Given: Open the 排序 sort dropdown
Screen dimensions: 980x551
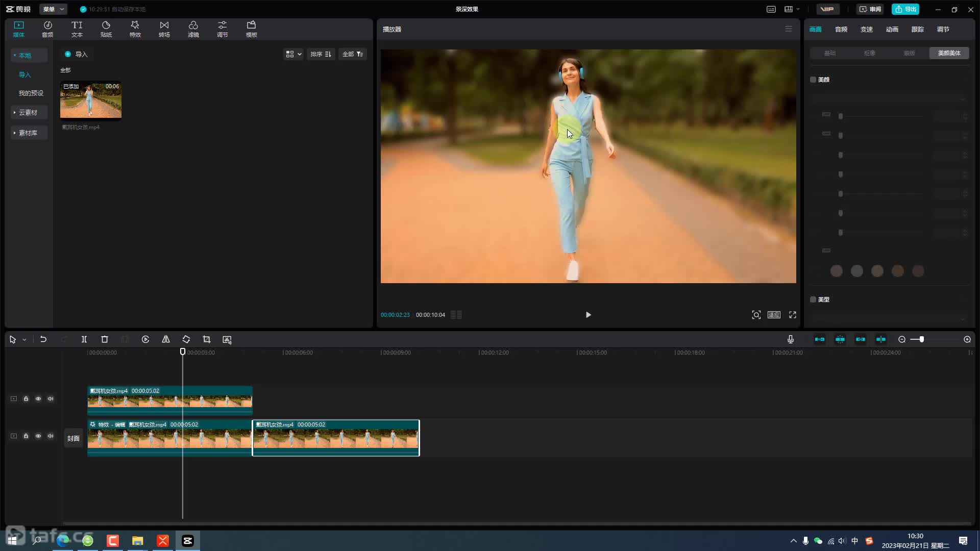Looking at the screenshot, I should click(321, 54).
